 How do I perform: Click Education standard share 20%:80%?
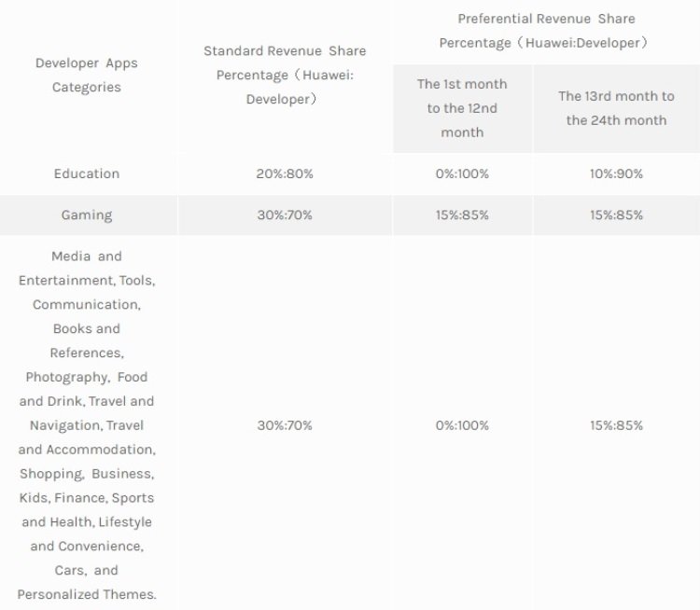285,173
